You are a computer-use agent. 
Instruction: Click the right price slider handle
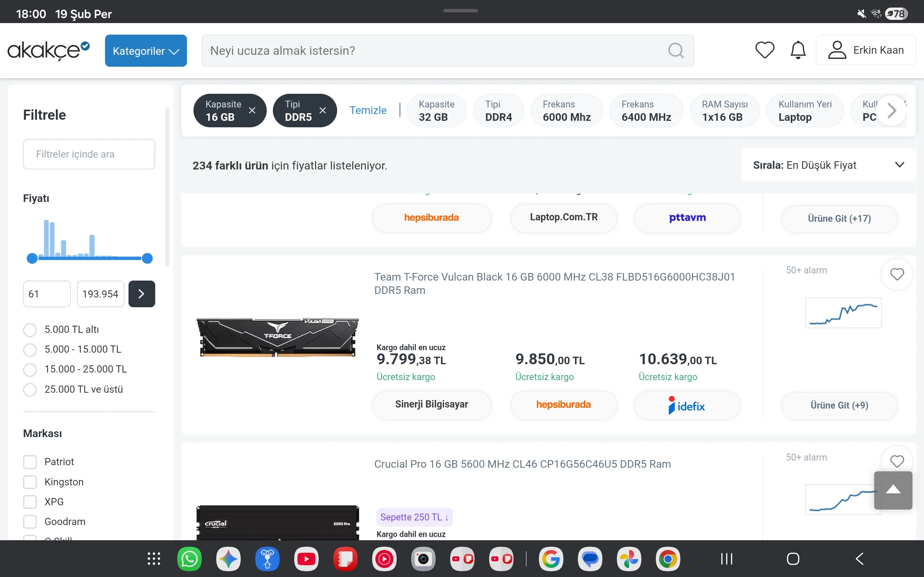[x=147, y=258]
